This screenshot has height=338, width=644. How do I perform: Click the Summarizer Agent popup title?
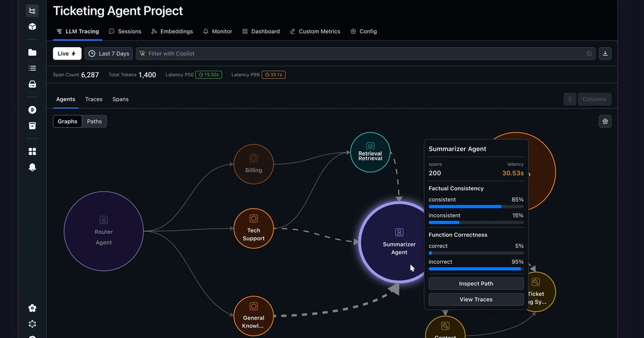[458, 149]
